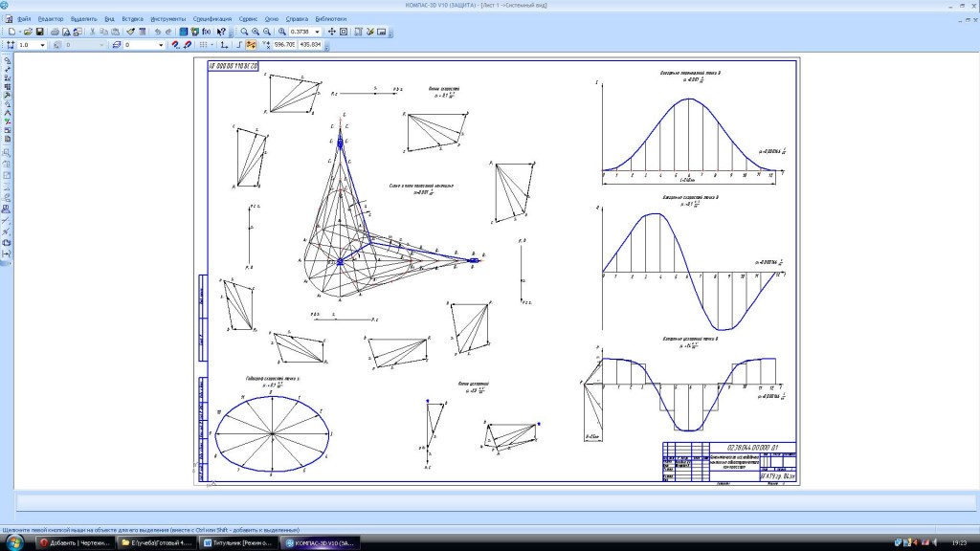Select the geometry tools icon in left panel
Screen dimensions: 980x551
pos(8,60)
